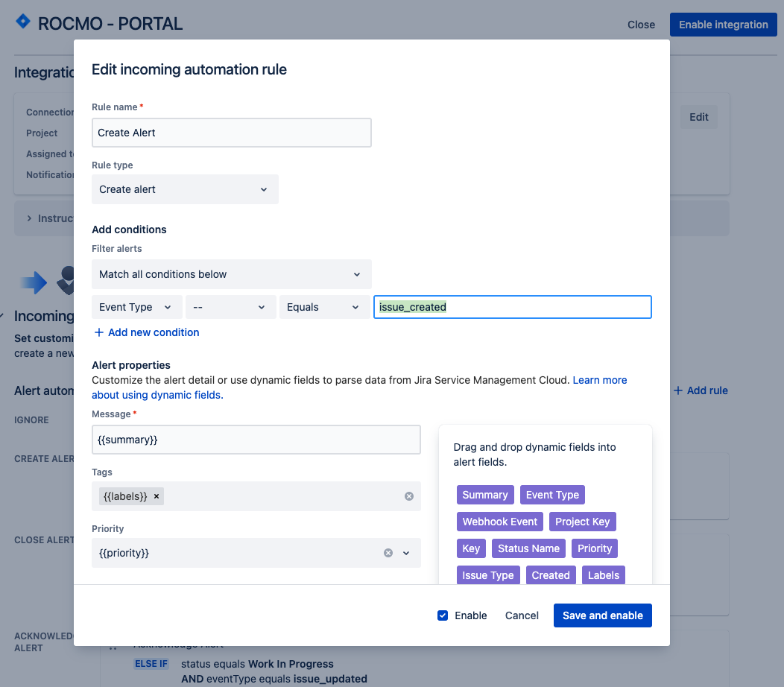Open the Rule type dropdown
The height and width of the screenshot is (687, 784).
pos(185,189)
